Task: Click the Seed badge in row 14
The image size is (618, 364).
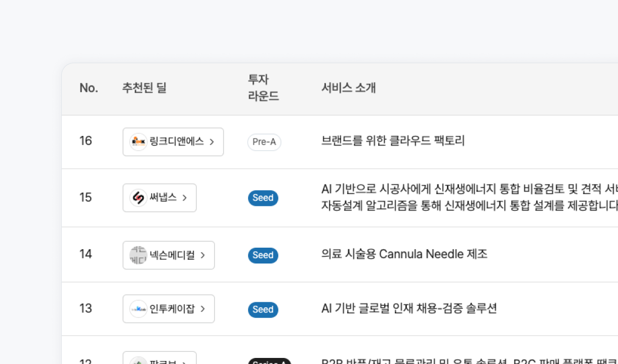Action: [x=263, y=255]
